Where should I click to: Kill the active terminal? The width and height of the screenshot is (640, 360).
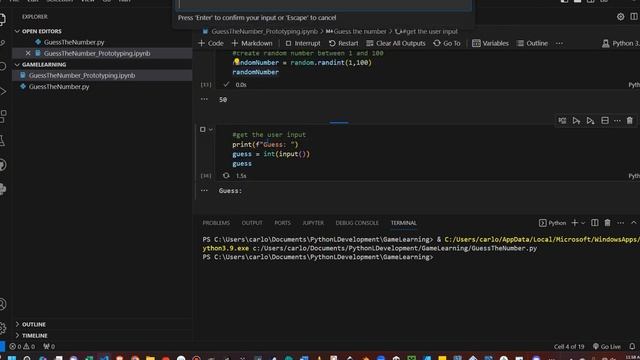tap(607, 223)
